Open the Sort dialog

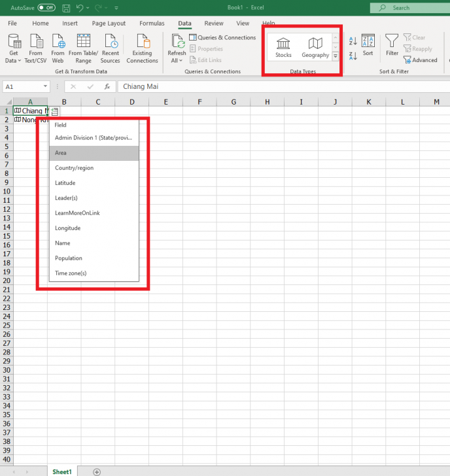point(368,45)
